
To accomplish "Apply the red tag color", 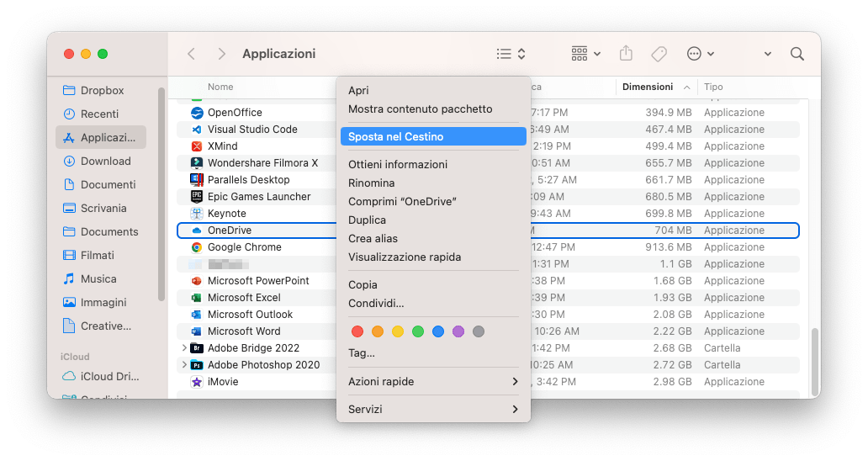I will [x=357, y=331].
